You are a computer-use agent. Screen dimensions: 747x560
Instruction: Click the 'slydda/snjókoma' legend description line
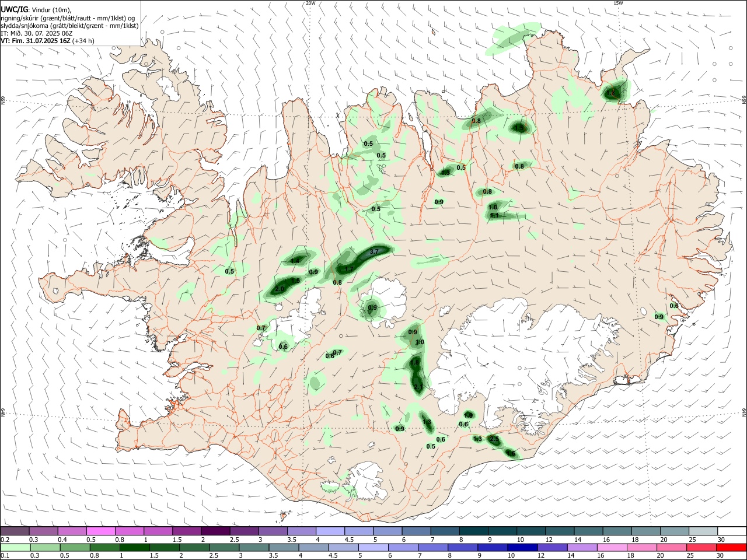click(69, 26)
